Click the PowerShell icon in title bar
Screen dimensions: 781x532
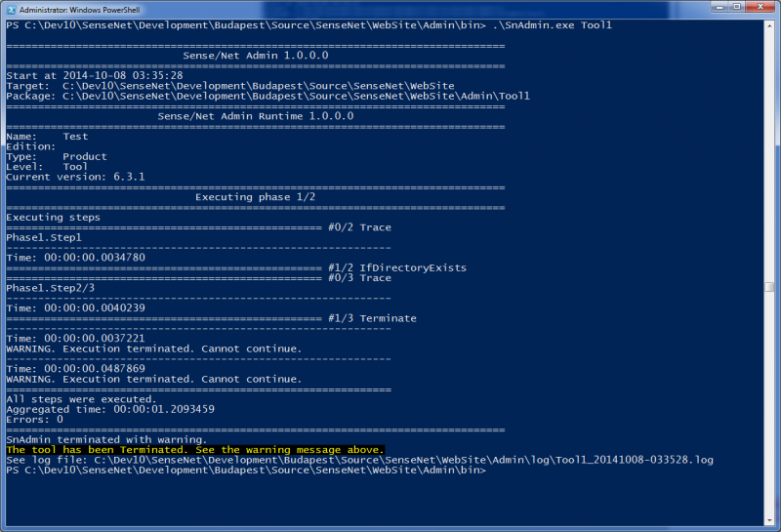(x=11, y=10)
